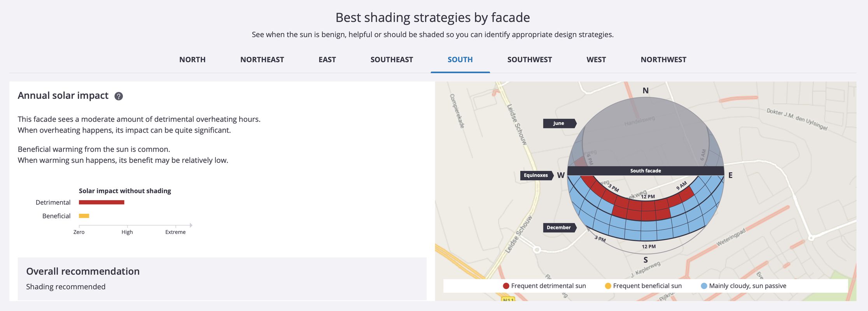Click the June sun path label

pyautogui.click(x=559, y=123)
